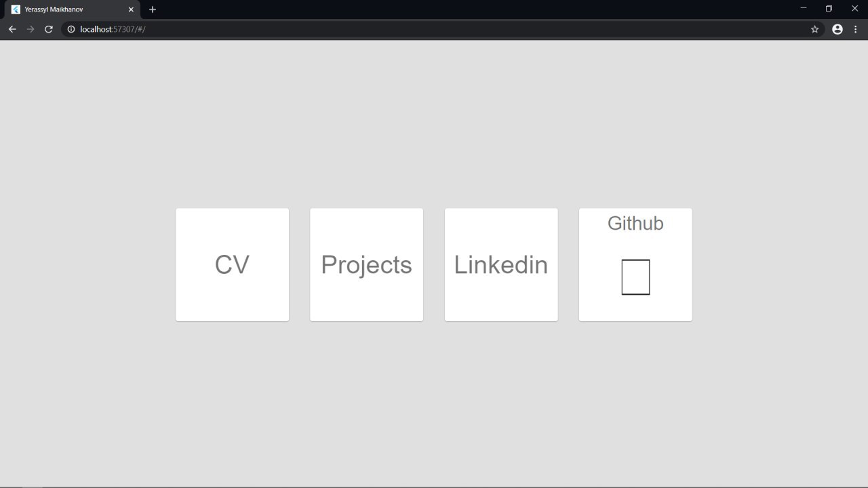Click the placeholder icon in Github card
Viewport: 868px width, 488px height.
[x=635, y=277]
